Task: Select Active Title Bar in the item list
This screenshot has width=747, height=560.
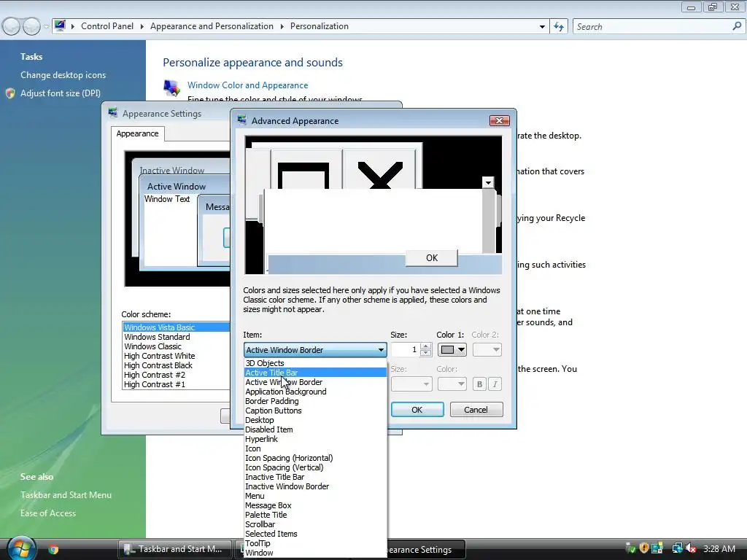Action: [315, 373]
